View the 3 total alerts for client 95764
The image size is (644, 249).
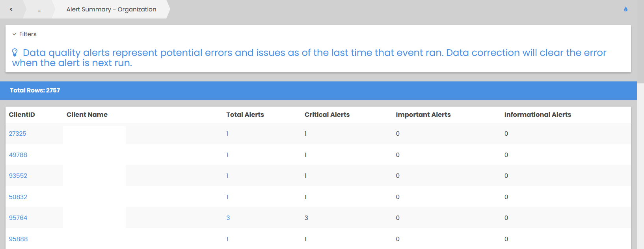coord(228,218)
